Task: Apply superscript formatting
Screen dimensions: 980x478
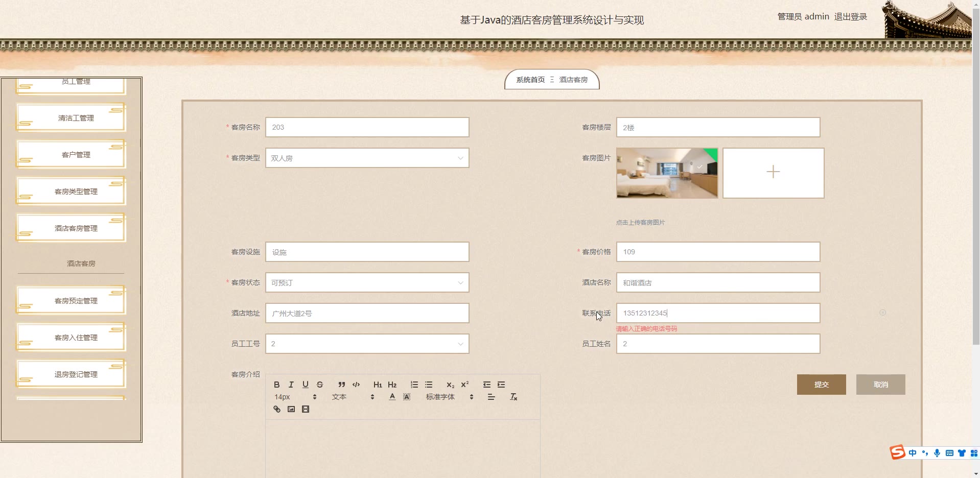Action: (x=464, y=385)
